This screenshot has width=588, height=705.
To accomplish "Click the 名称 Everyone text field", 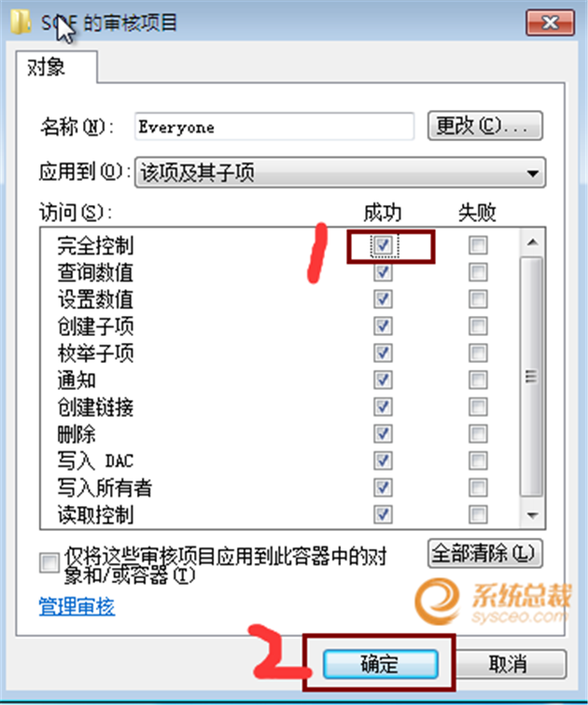I will pos(274,127).
